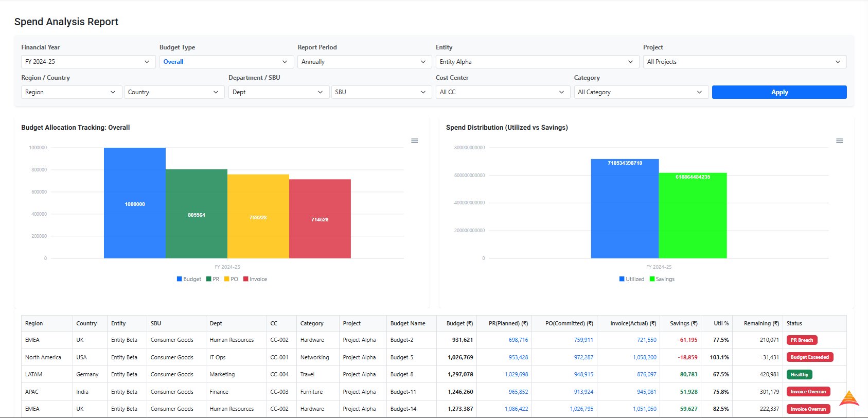Click PR planned value 698,716 link
The height and width of the screenshot is (418, 868).
518,340
